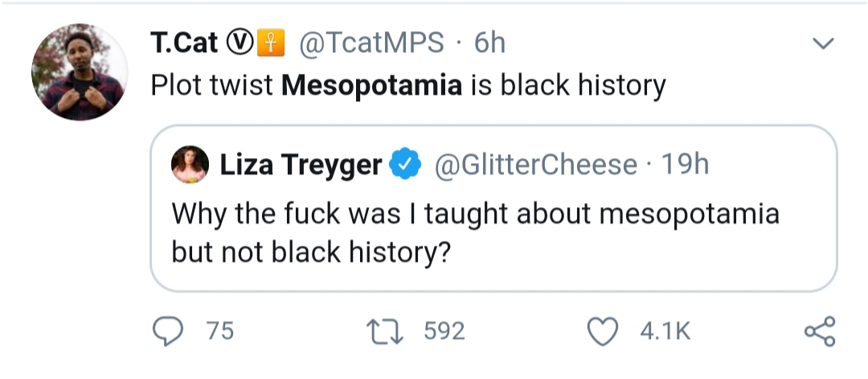Click the reply speech bubble icon
Screen dimensions: 868x379
168,332
